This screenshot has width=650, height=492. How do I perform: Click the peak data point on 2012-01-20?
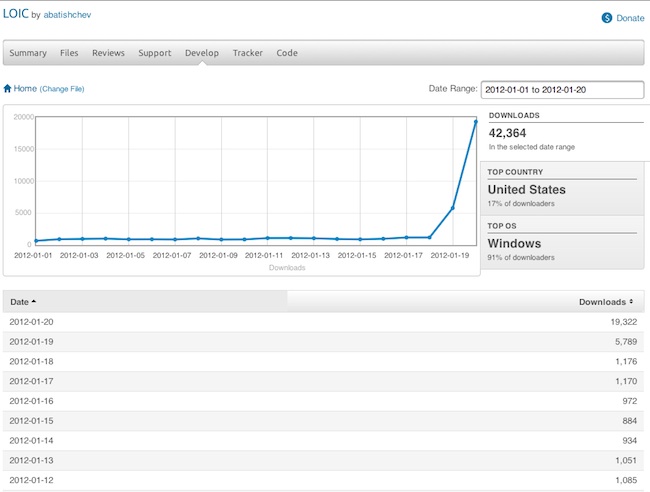476,121
